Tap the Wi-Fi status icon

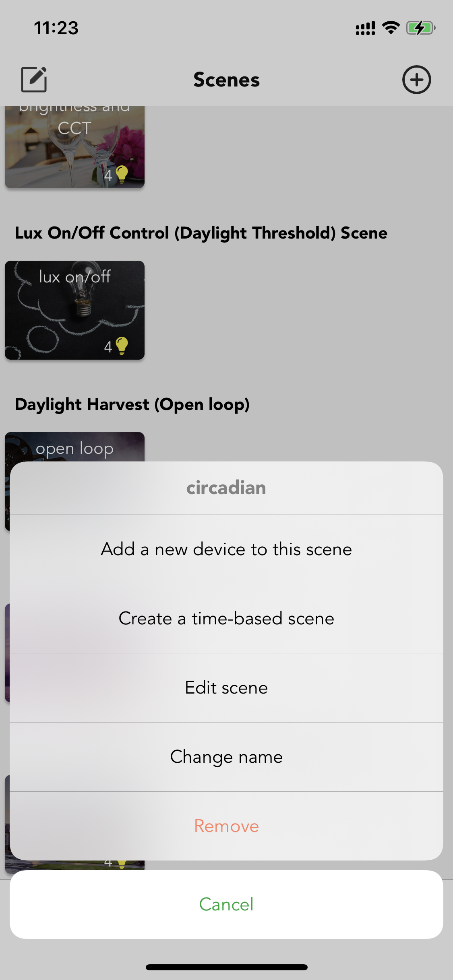click(391, 28)
